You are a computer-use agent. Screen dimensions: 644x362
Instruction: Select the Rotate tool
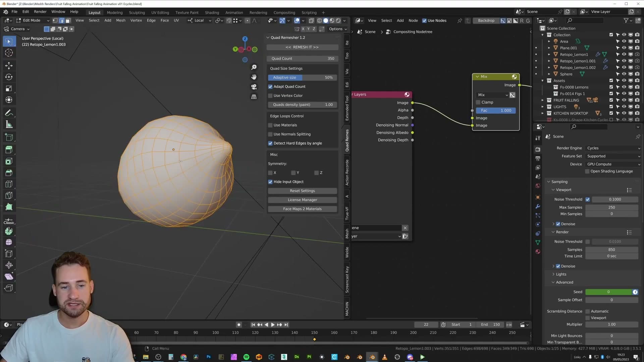click(9, 77)
